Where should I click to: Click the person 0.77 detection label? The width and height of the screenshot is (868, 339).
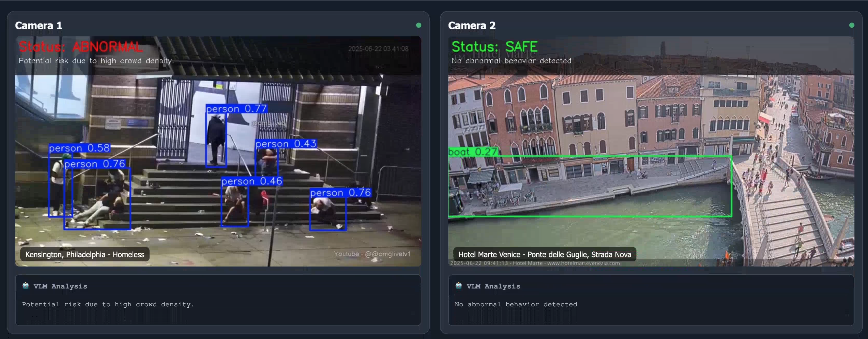pyautogui.click(x=236, y=109)
